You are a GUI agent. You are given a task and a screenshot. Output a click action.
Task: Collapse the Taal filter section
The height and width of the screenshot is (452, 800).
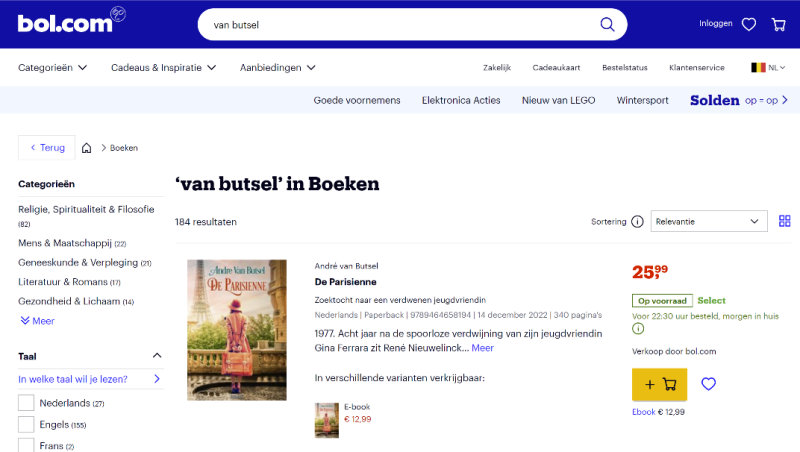click(x=157, y=356)
